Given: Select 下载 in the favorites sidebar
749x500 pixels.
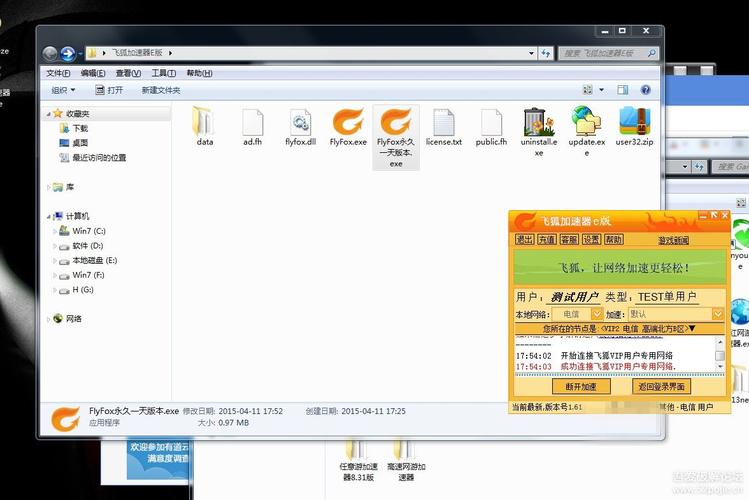Looking at the screenshot, I should coord(80,128).
